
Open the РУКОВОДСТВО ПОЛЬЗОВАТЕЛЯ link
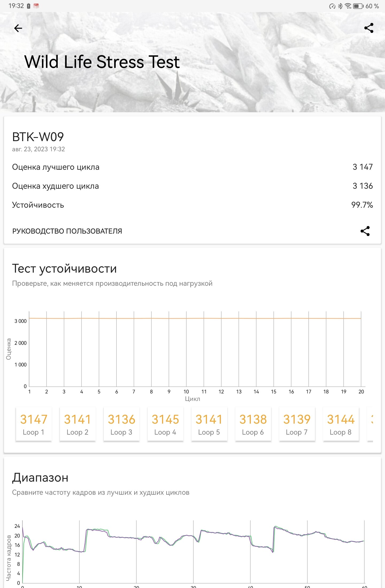point(67,231)
